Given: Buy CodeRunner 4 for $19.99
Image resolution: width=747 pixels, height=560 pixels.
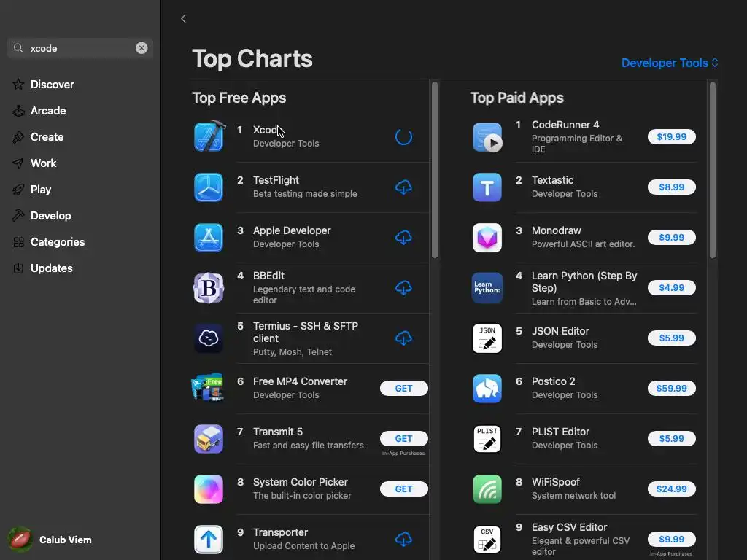Looking at the screenshot, I should 671,136.
